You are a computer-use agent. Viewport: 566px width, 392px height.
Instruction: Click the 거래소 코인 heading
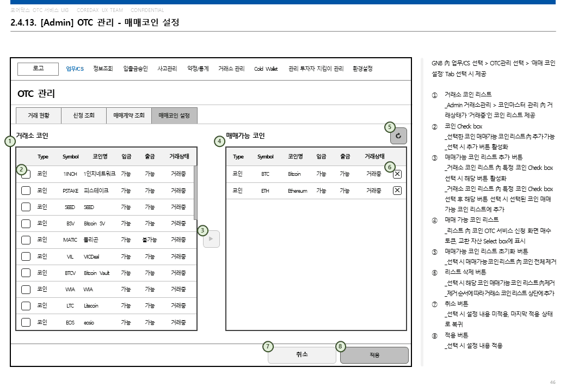point(32,136)
